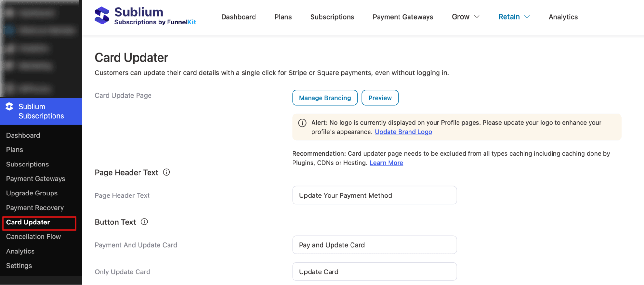The width and height of the screenshot is (644, 285).
Task: Follow the Update Brand Logo link
Action: pyautogui.click(x=403, y=132)
